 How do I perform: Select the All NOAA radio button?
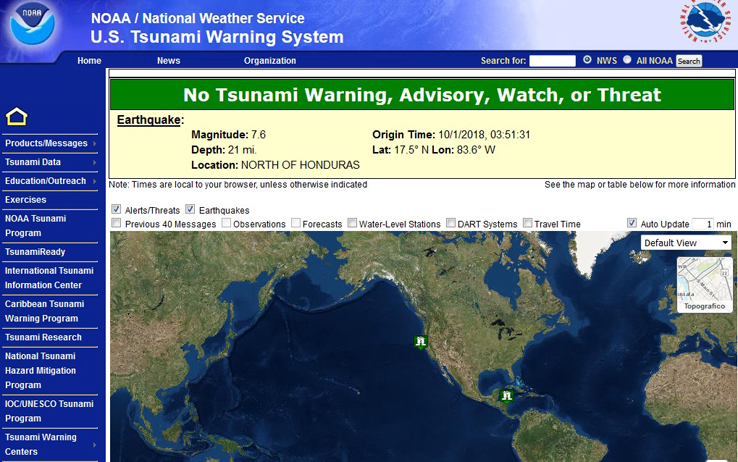pyautogui.click(x=627, y=60)
